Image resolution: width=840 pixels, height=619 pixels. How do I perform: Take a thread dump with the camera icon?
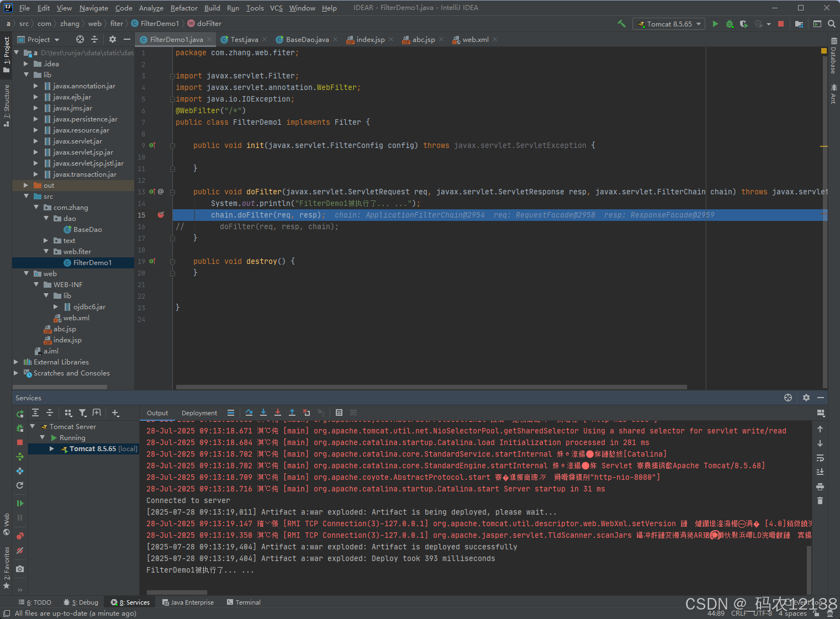click(x=20, y=569)
